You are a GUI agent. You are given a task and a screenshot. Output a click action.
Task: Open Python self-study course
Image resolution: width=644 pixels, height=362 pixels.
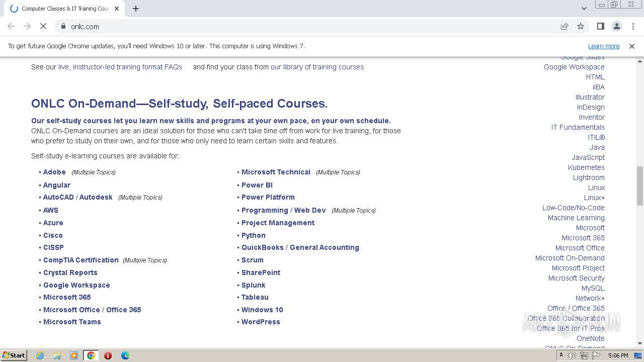254,235
